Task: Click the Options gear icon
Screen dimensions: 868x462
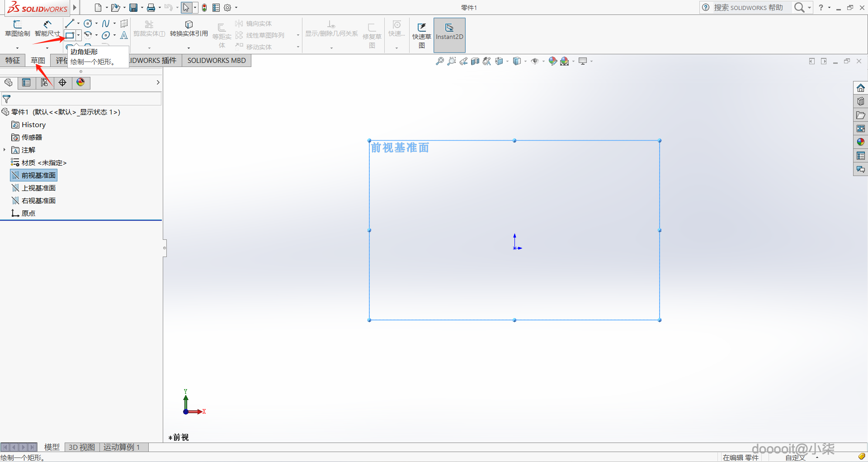Action: [228, 8]
